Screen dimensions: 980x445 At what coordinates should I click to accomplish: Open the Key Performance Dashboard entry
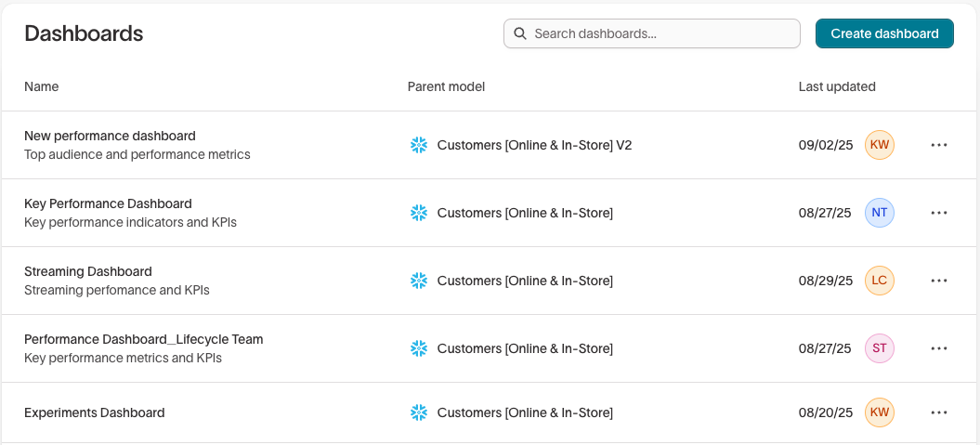[108, 203]
